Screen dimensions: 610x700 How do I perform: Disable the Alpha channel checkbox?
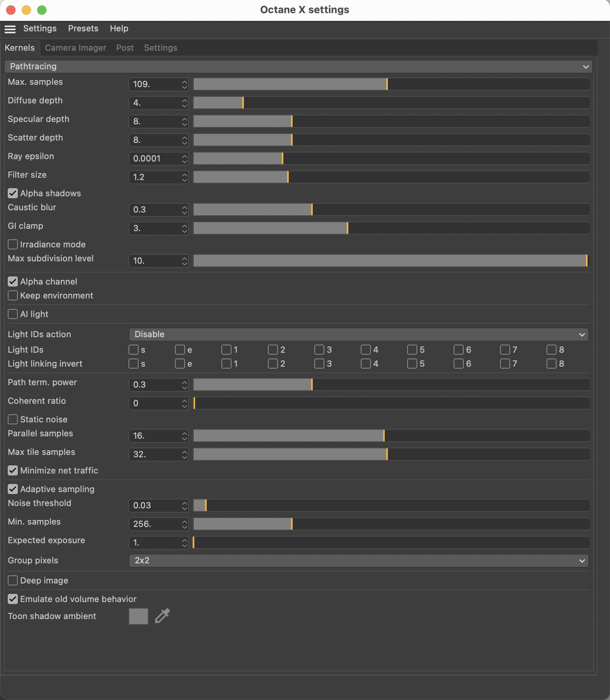click(x=13, y=281)
